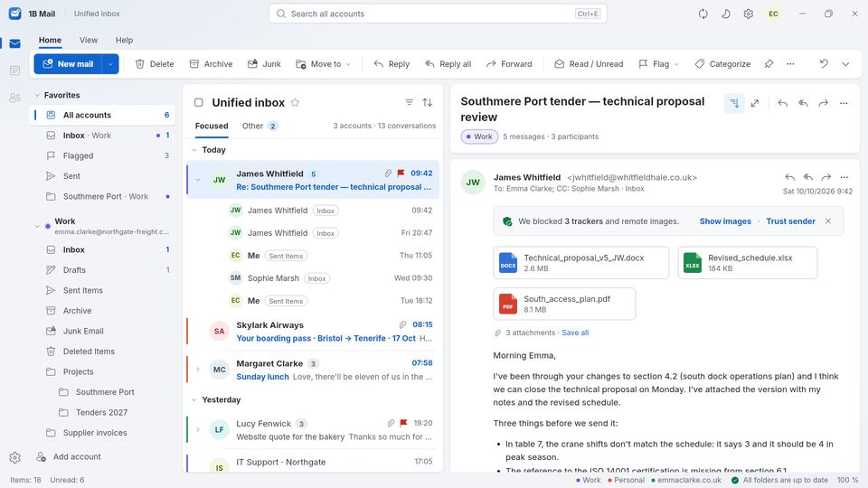Click Trust sender link
The width and height of the screenshot is (868, 488).
(790, 221)
